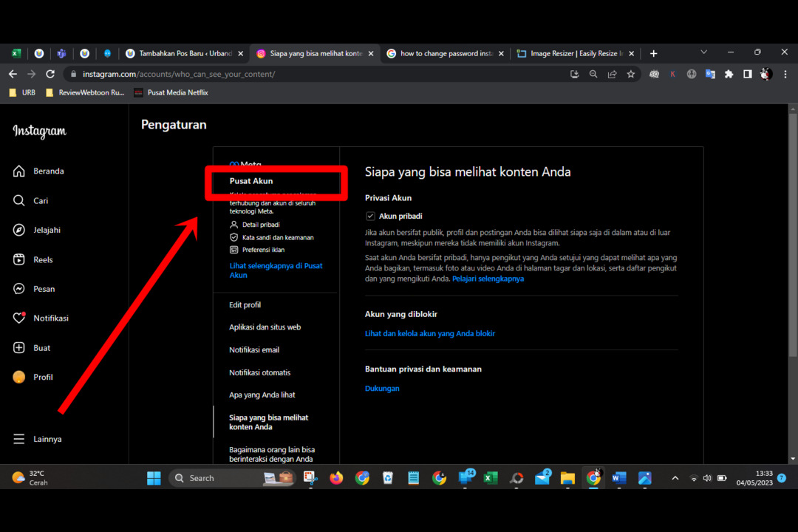
Task: Go back in browser
Action: [13, 75]
